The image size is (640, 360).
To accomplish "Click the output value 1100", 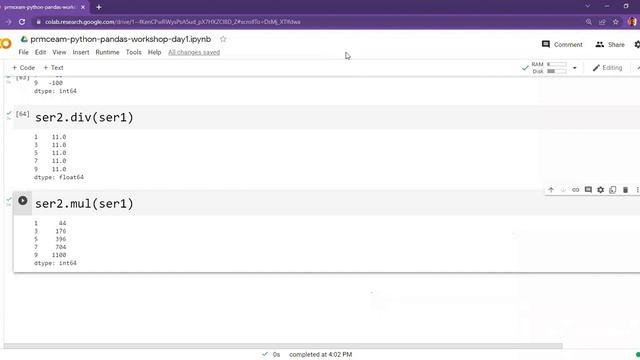I will coord(59,255).
